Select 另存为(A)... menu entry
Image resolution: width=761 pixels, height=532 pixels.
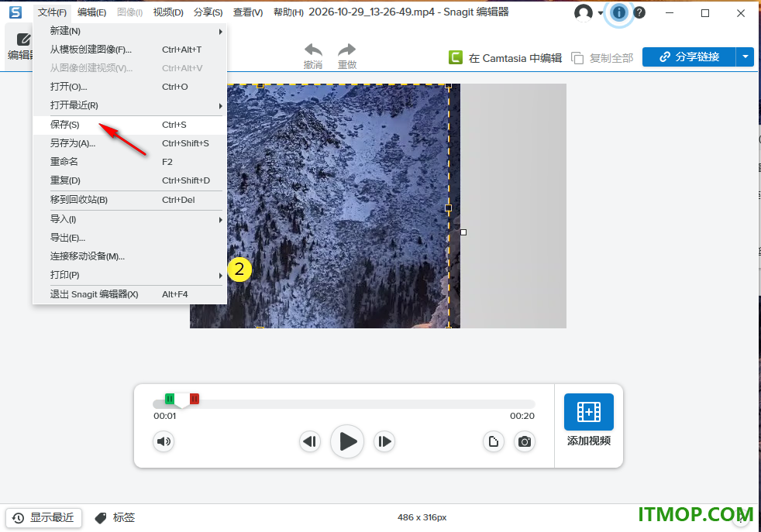tap(129, 143)
